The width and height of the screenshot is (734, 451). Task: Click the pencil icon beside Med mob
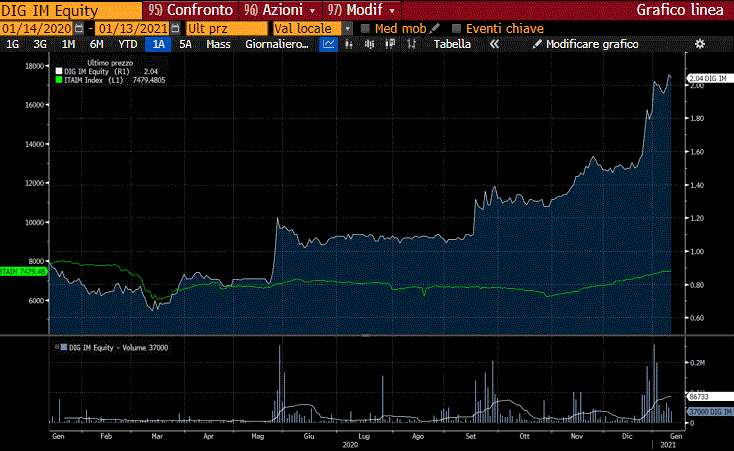tap(435, 28)
